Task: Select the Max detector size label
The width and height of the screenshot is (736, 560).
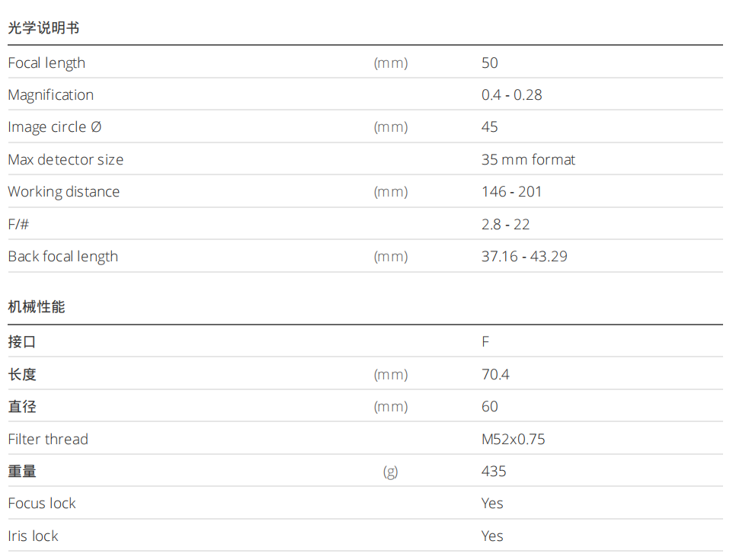Action: coord(66,160)
